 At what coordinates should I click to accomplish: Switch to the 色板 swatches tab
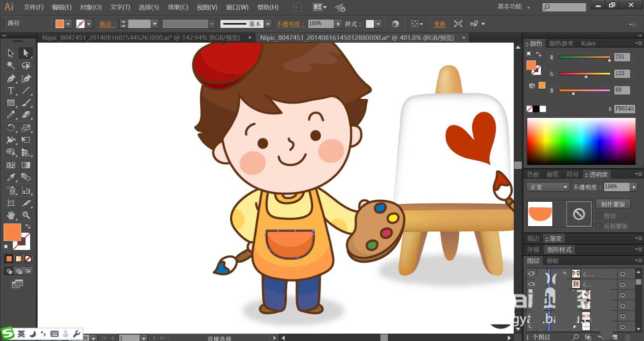[533, 174]
